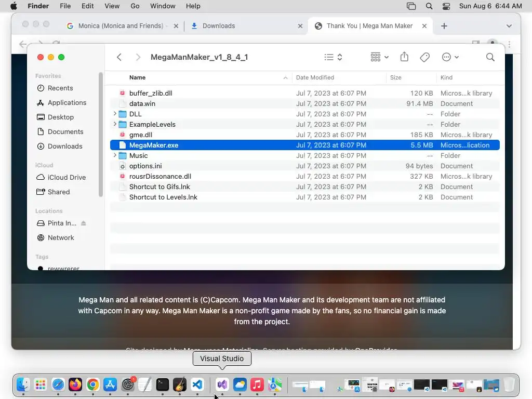
Task: Launch Safari from the Dock
Action: pyautogui.click(x=58, y=384)
